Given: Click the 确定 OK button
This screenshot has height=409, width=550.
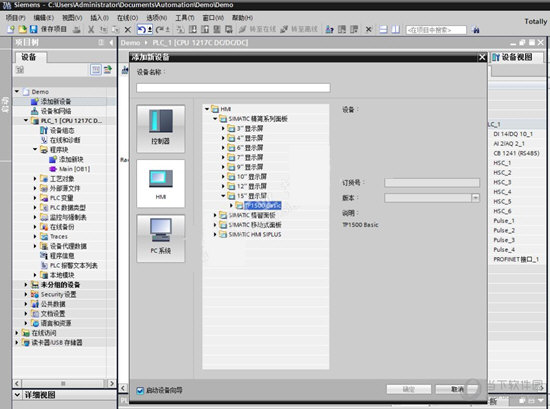Looking at the screenshot, I should click(x=409, y=389).
